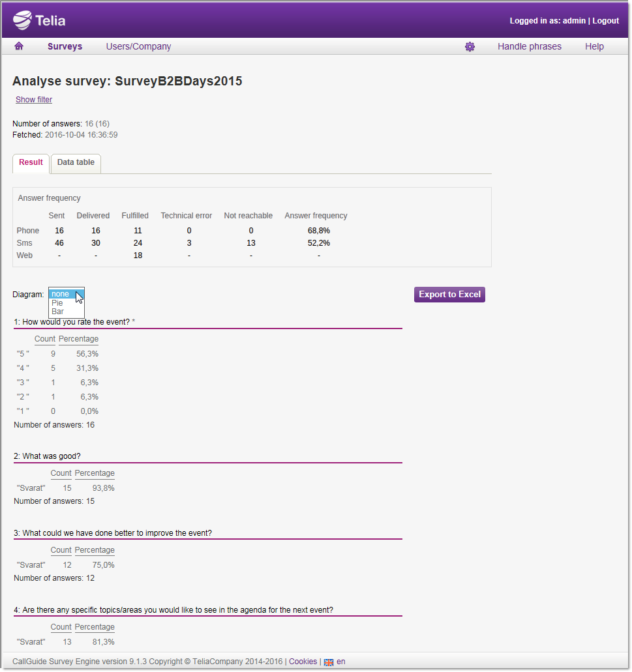Screen dimensions: 632x672
Task: Click the Percentage header under 'What was good?'
Action: [x=95, y=473]
